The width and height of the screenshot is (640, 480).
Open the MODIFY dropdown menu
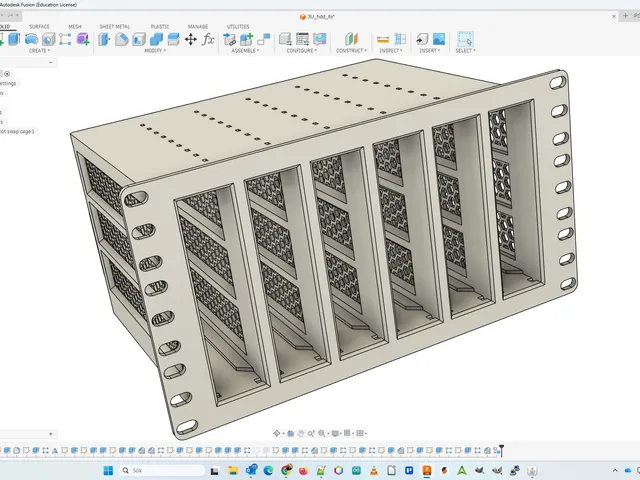point(155,51)
